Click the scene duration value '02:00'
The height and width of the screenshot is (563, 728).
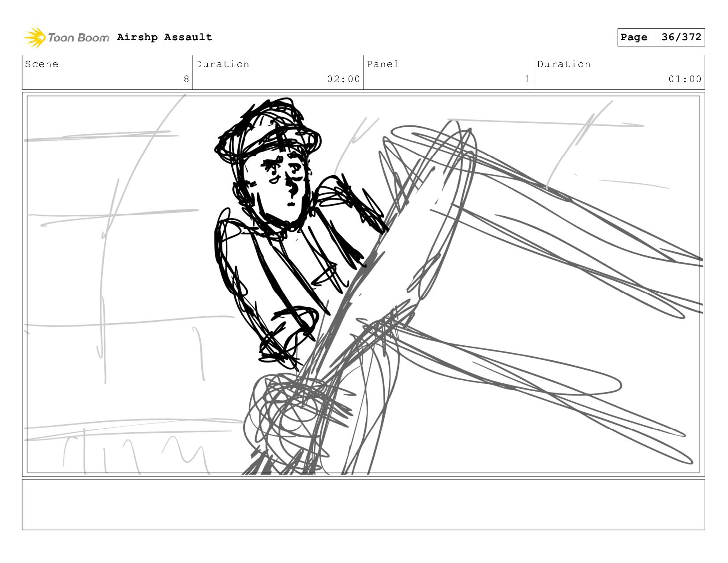click(344, 79)
